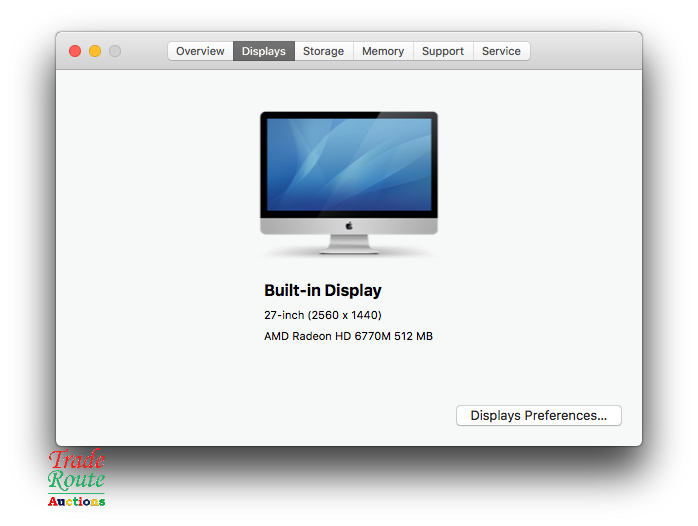Screen dimensions: 698x526
Task: Select the 27-inch (2560 x 1440) text
Action: (x=322, y=315)
